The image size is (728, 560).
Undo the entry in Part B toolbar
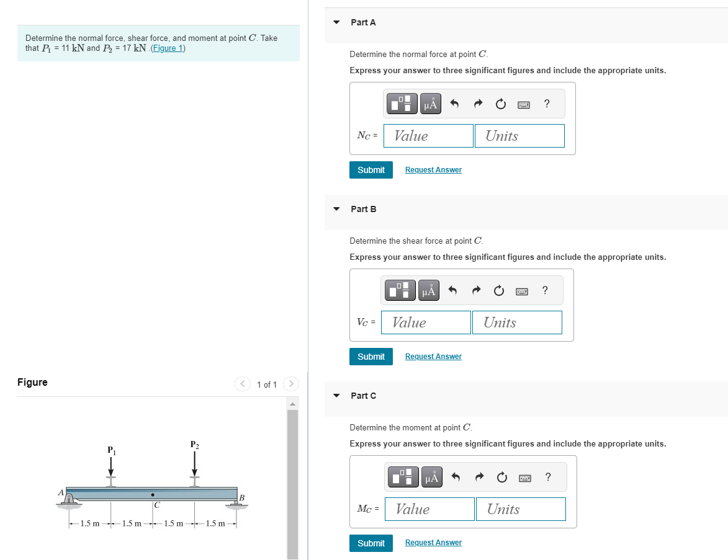click(451, 290)
